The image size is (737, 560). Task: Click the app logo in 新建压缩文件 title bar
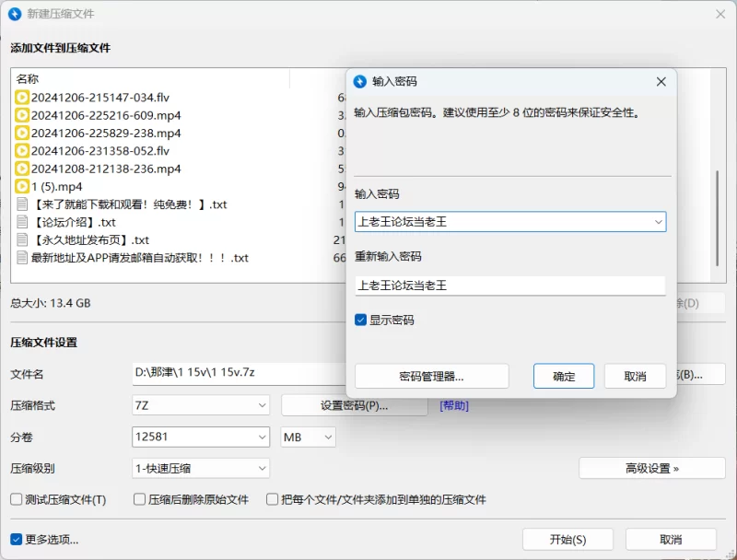pos(15,14)
